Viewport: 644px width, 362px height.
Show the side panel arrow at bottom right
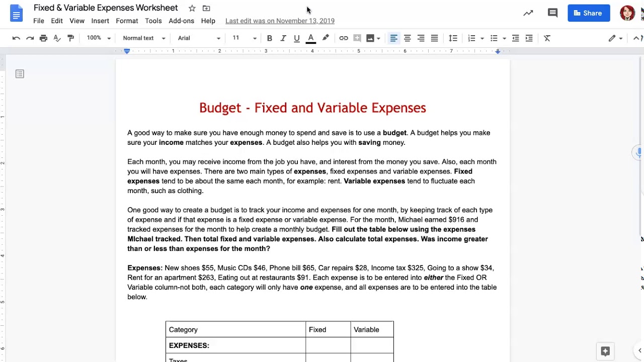coord(639,350)
